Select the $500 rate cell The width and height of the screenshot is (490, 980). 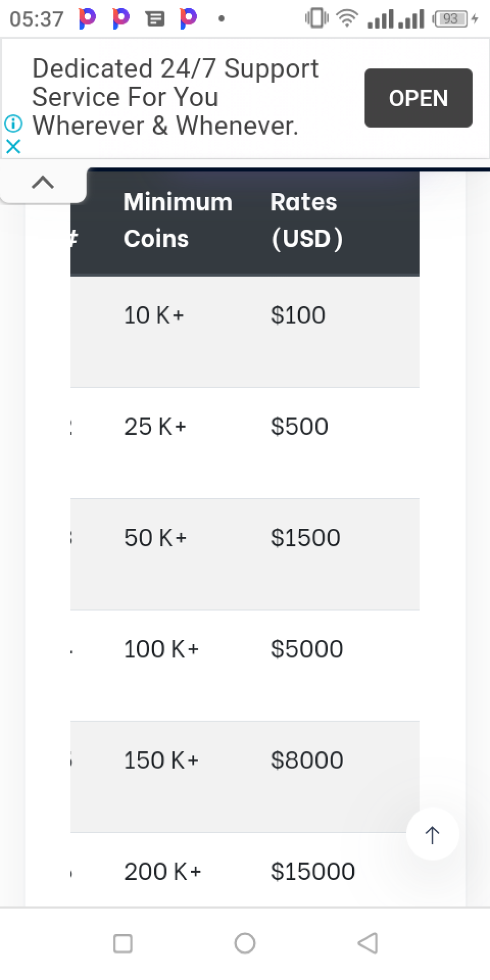pos(300,426)
